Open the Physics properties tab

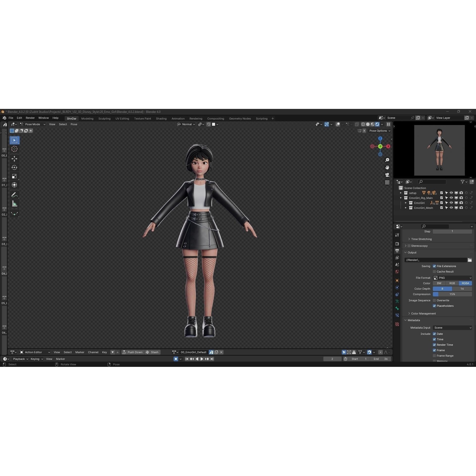click(x=397, y=287)
